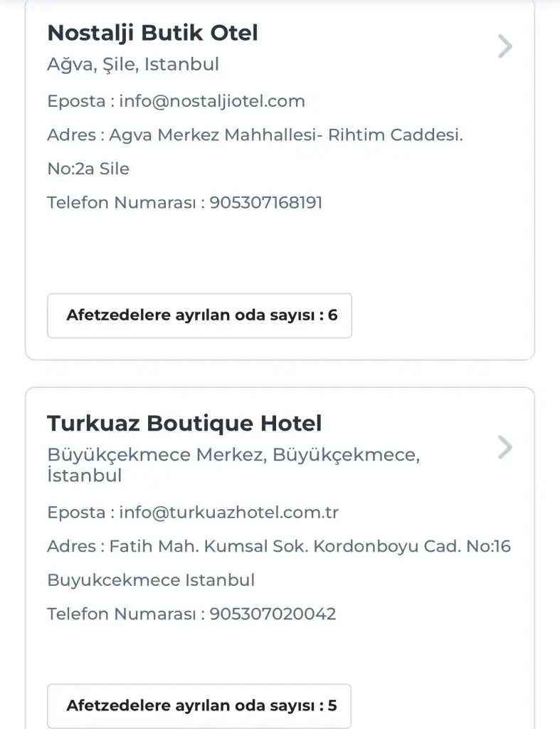Select the Fatih Mah. Kumsal Sok. address text

pyautogui.click(x=310, y=546)
